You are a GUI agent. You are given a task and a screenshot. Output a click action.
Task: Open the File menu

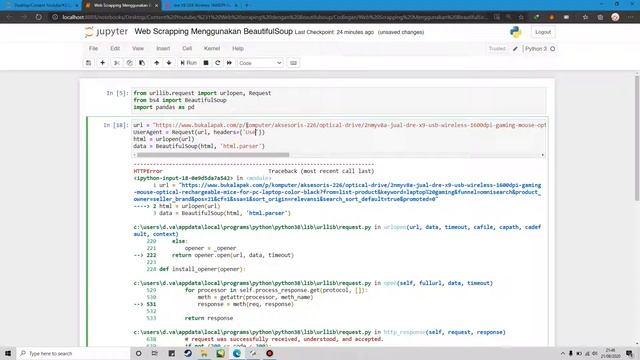[x=93, y=49]
